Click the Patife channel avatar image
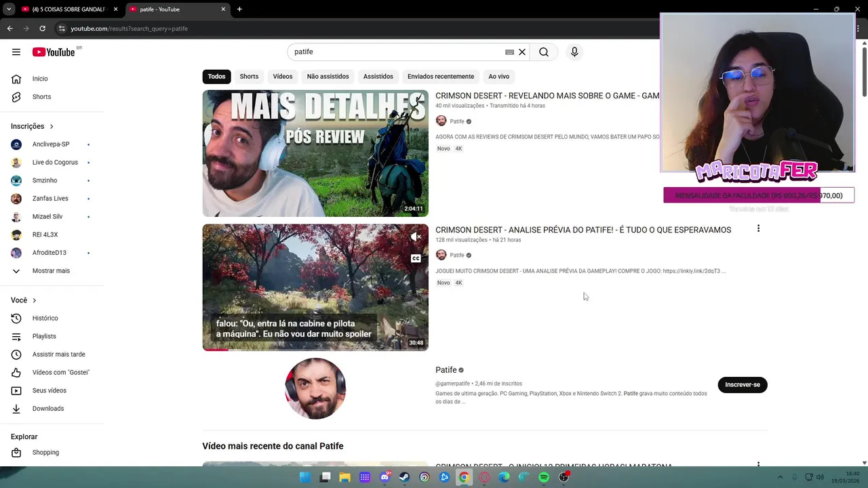 click(x=315, y=388)
